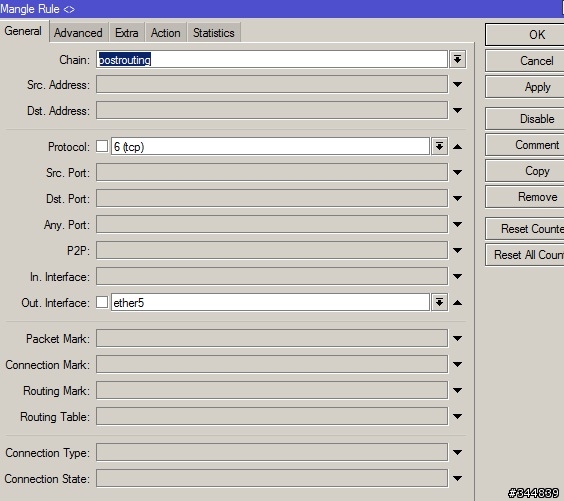Screen dimensions: 564x501
Task: Reset Counters for this rule
Action: [x=525, y=228]
